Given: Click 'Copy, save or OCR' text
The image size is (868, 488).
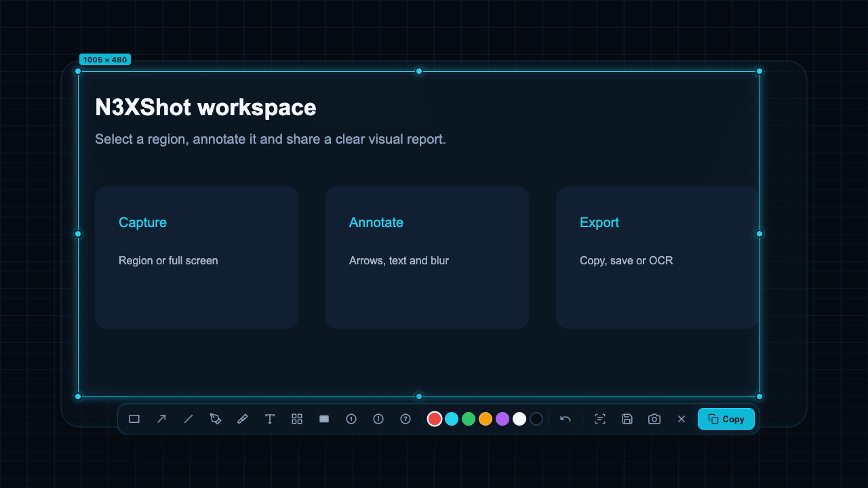Looking at the screenshot, I should tap(627, 260).
